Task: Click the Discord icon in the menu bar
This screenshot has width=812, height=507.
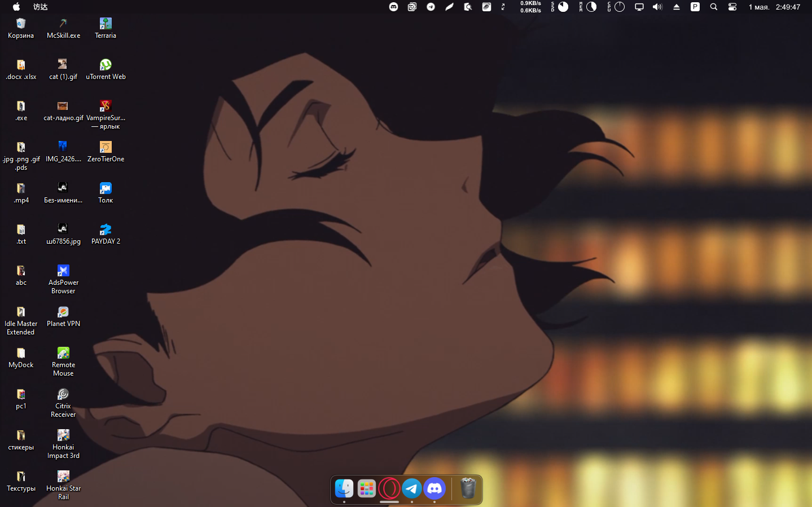Action: click(394, 7)
